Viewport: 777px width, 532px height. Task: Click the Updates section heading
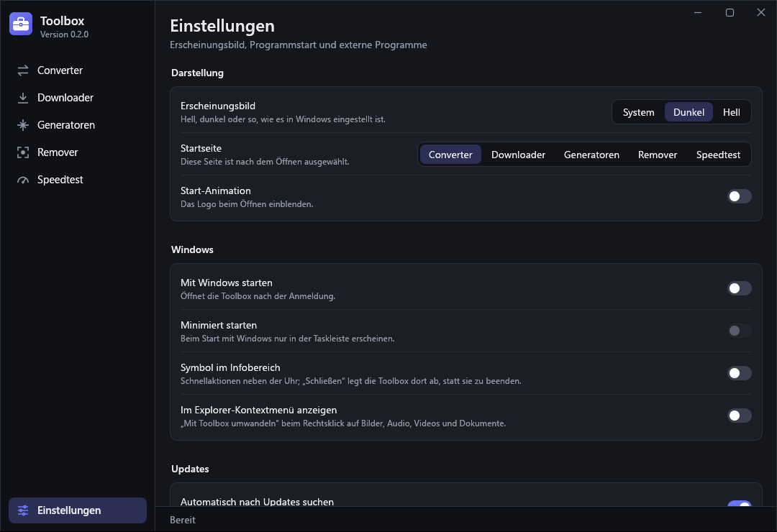tap(190, 469)
